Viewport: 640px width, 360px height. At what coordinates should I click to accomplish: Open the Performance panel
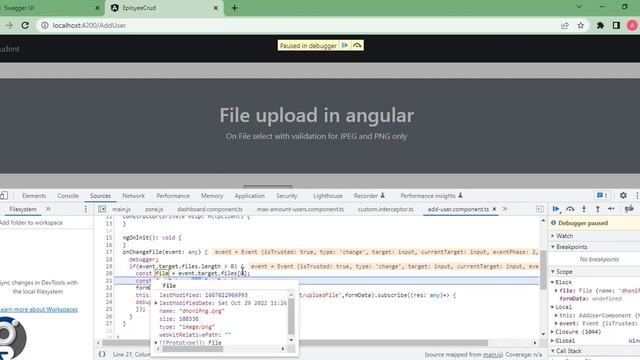(173, 196)
